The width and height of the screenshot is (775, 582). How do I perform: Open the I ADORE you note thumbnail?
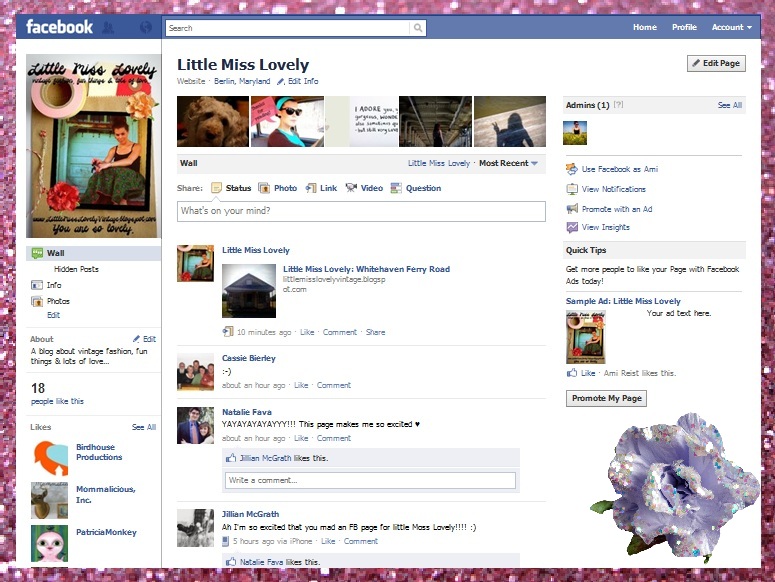tap(361, 122)
